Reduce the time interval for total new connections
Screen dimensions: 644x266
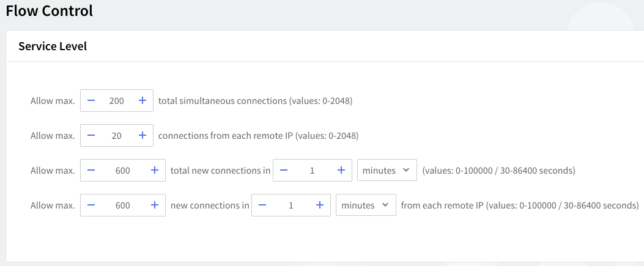(x=284, y=171)
